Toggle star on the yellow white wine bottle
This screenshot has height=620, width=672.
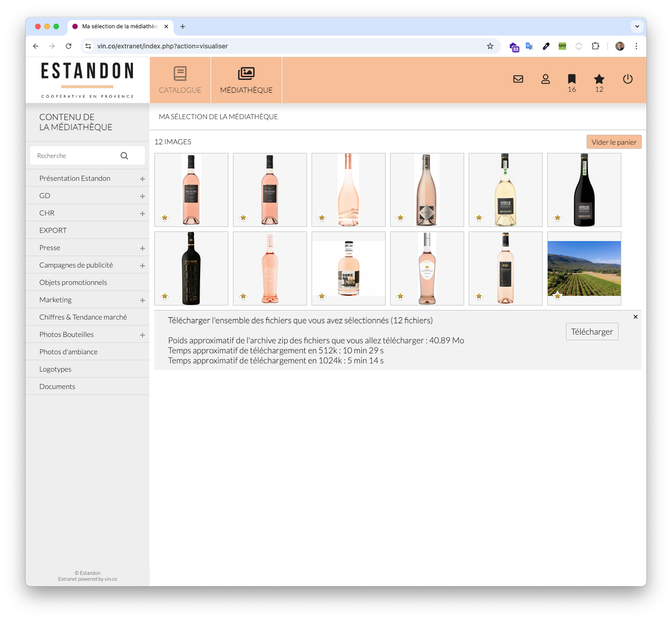tap(479, 218)
